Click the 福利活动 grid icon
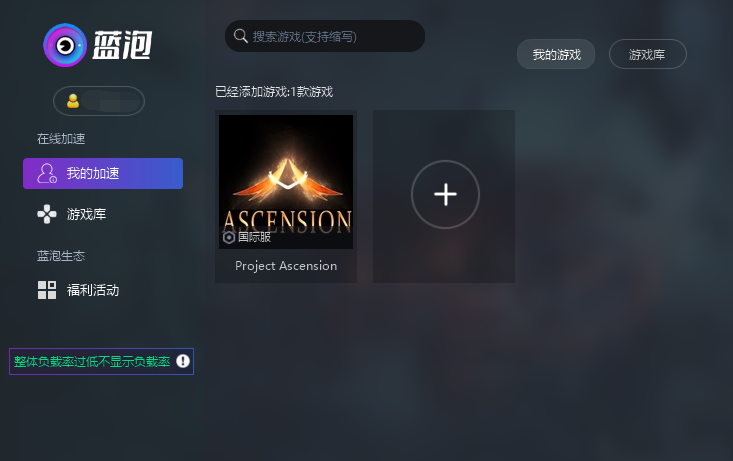The image size is (733, 461). point(47,290)
